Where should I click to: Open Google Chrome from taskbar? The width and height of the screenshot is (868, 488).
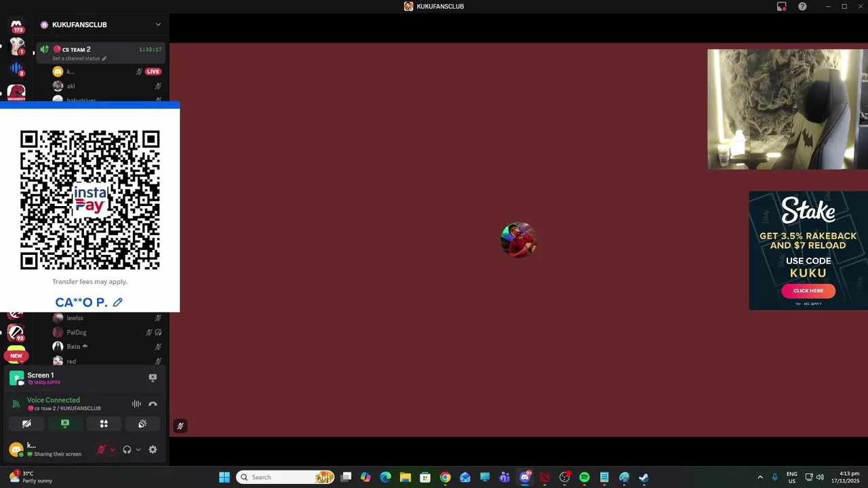coord(445,477)
